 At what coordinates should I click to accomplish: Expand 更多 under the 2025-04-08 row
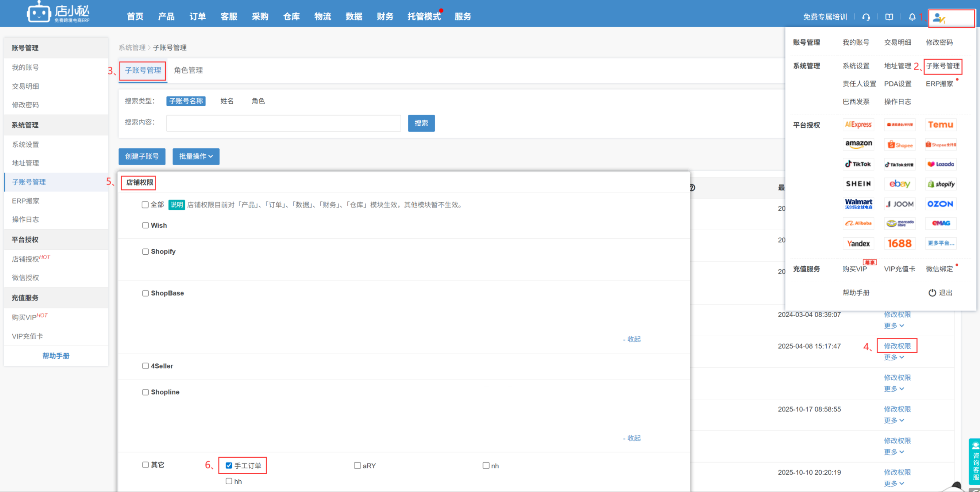(894, 358)
